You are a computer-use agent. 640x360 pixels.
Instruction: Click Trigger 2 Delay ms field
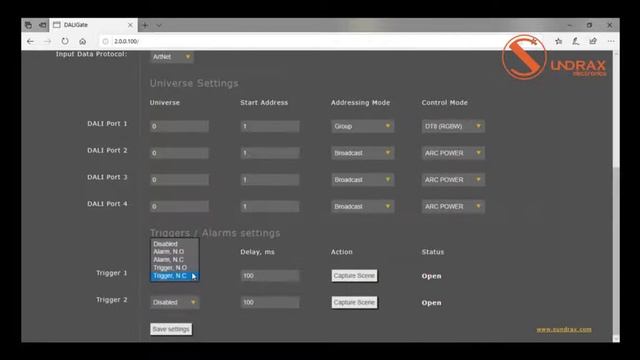coord(270,302)
